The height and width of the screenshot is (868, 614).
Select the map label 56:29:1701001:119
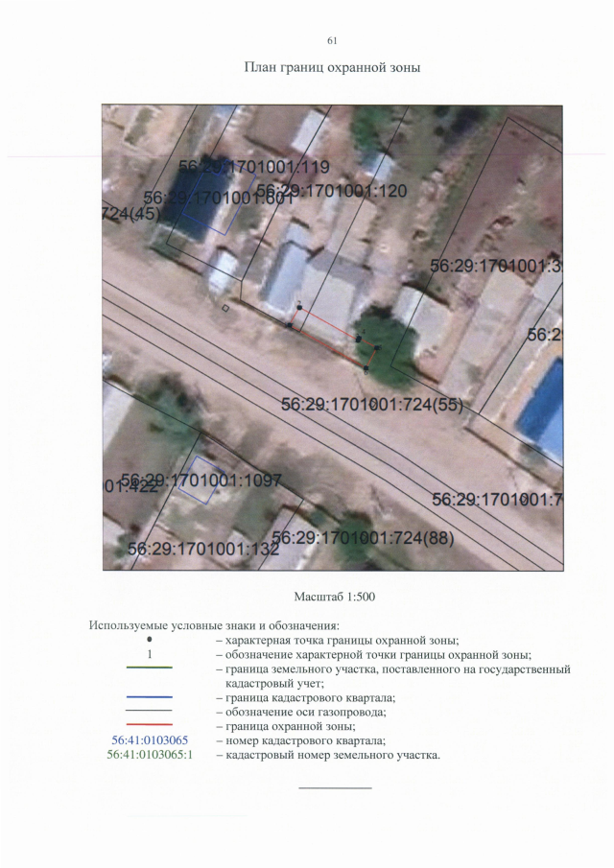[241, 166]
